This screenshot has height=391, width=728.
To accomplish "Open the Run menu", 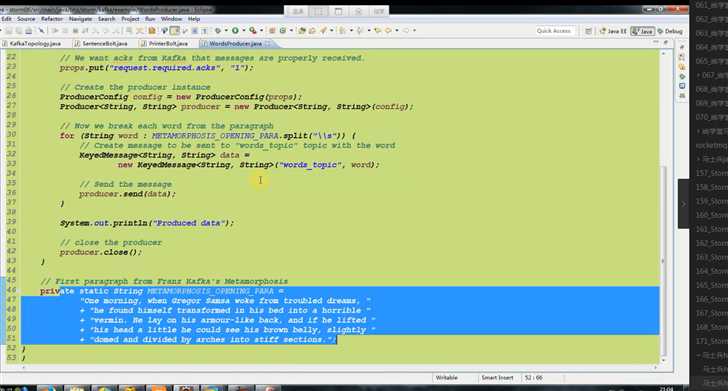I will click(150, 19).
